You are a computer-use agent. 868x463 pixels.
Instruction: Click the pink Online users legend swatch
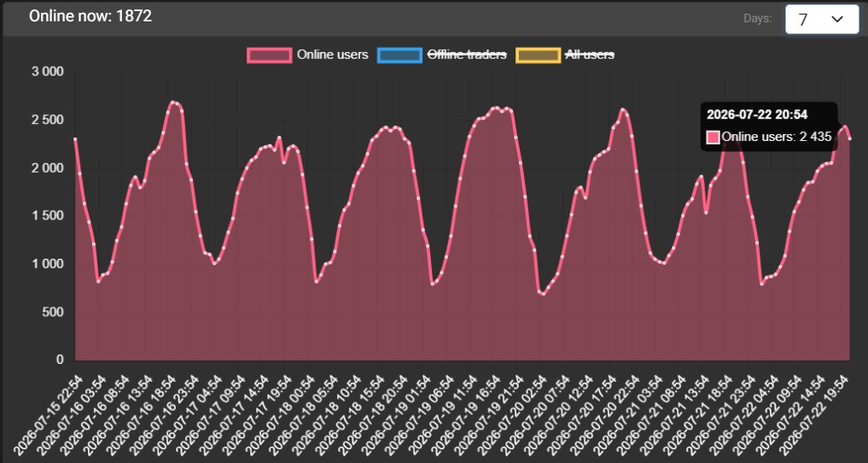270,55
